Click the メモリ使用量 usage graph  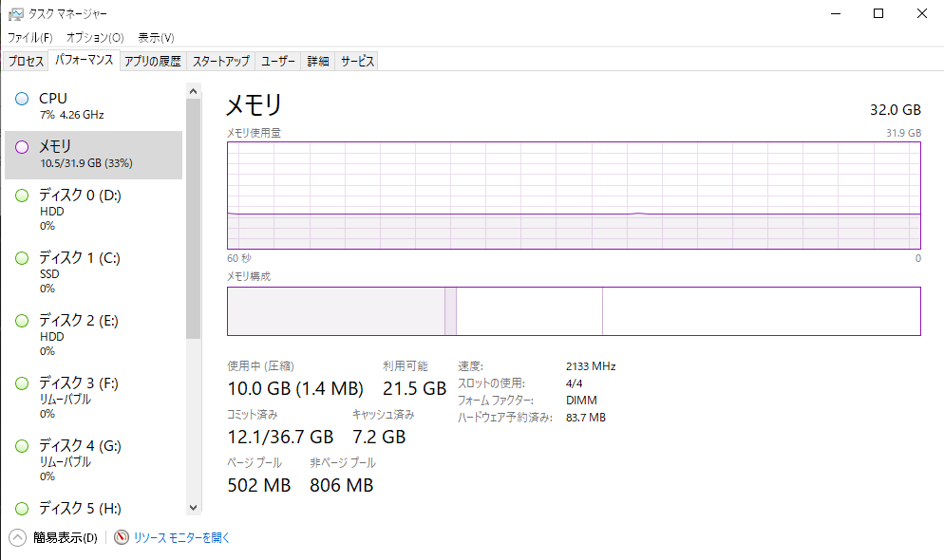[574, 196]
